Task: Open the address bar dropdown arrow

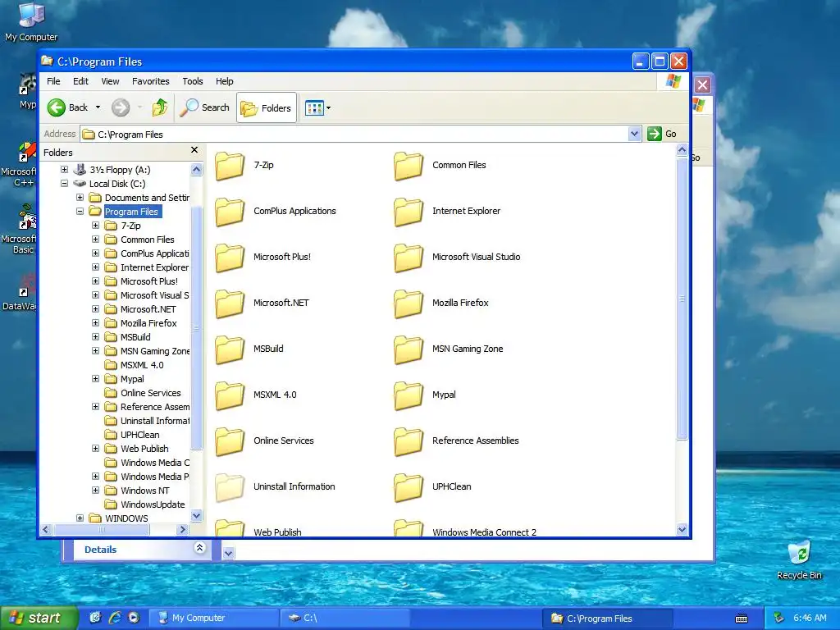Action: click(634, 134)
